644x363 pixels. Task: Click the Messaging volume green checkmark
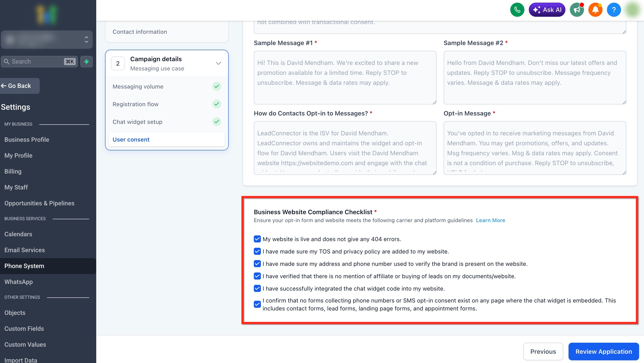pos(217,86)
